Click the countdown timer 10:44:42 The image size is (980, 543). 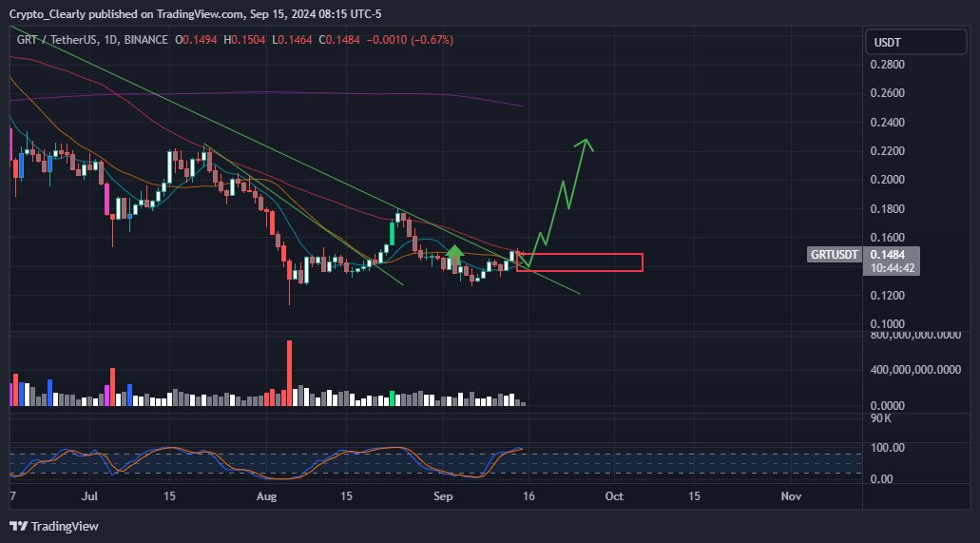click(891, 268)
